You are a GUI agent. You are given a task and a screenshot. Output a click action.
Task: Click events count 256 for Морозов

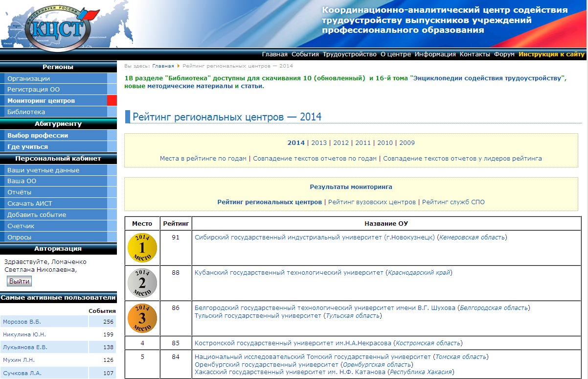pyautogui.click(x=108, y=322)
